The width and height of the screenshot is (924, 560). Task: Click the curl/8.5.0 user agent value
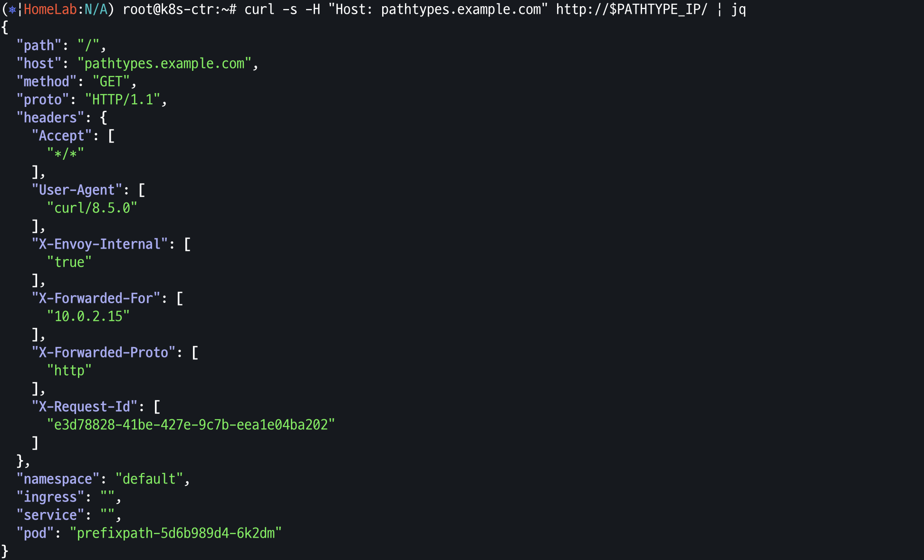[92, 208]
